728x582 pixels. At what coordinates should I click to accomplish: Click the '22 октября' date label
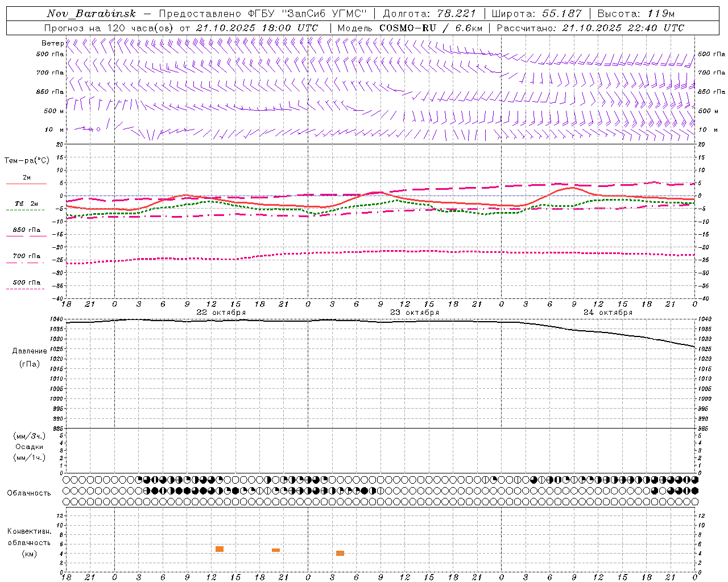click(221, 313)
